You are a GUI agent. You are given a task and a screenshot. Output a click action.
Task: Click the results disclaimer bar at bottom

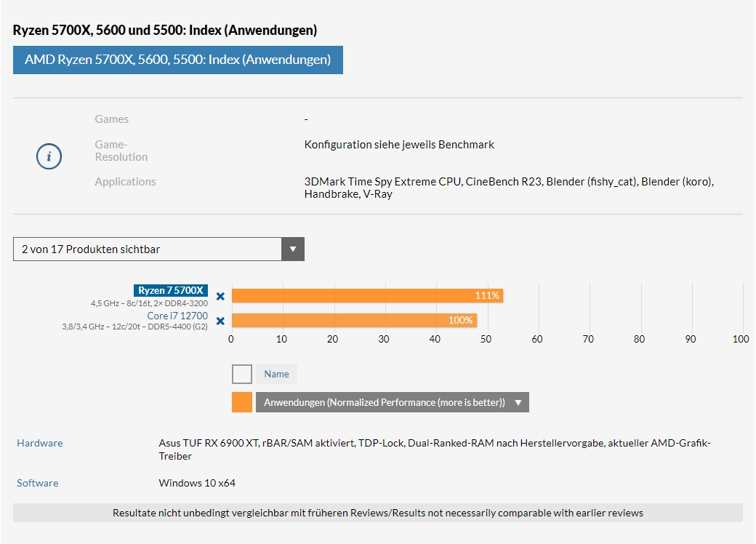(378, 513)
